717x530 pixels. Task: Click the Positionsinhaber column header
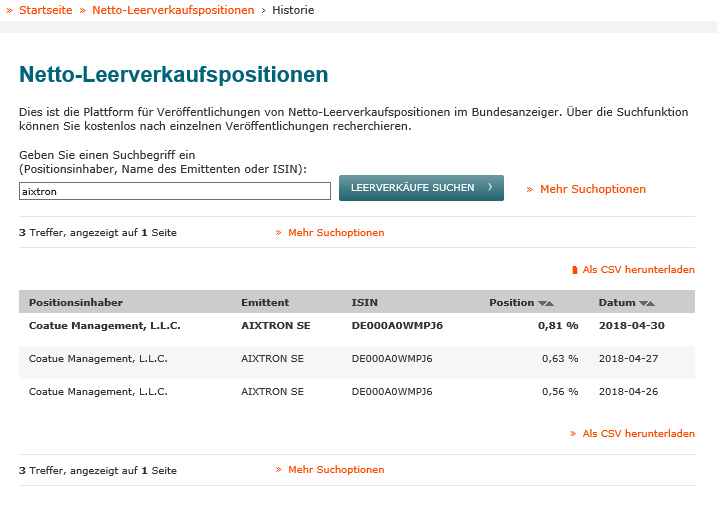click(76, 303)
